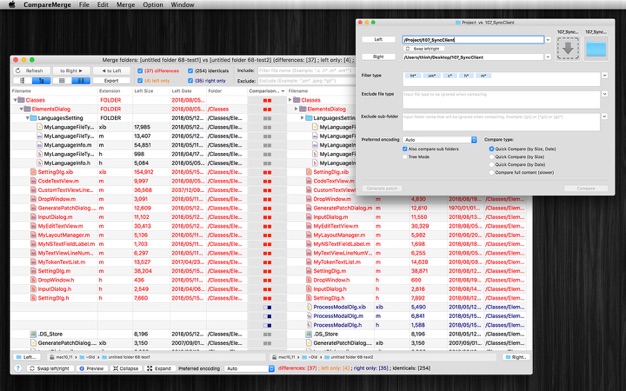The image size is (626, 391).
Task: Open help with the question mark icon
Action: tap(18, 368)
